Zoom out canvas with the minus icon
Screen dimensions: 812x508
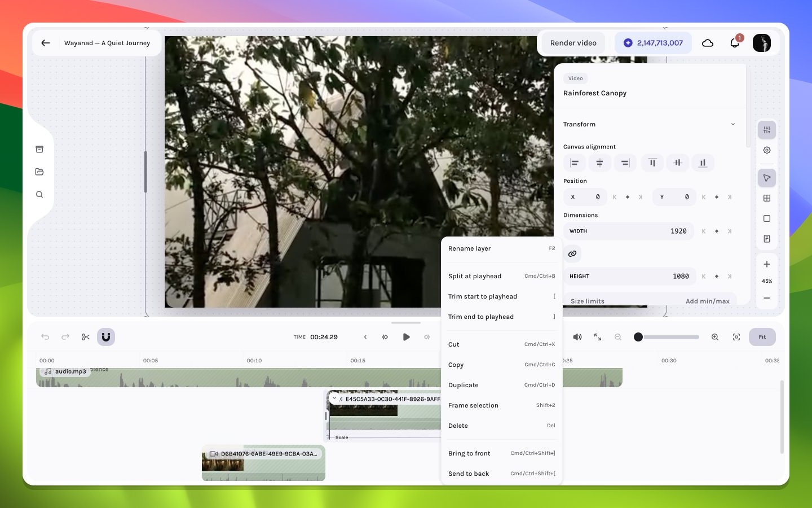tap(767, 298)
